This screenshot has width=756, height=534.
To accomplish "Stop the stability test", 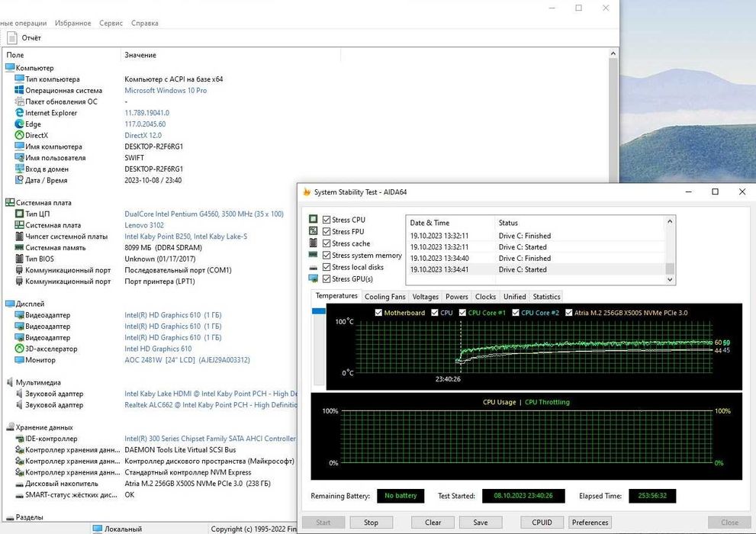I will [x=372, y=523].
